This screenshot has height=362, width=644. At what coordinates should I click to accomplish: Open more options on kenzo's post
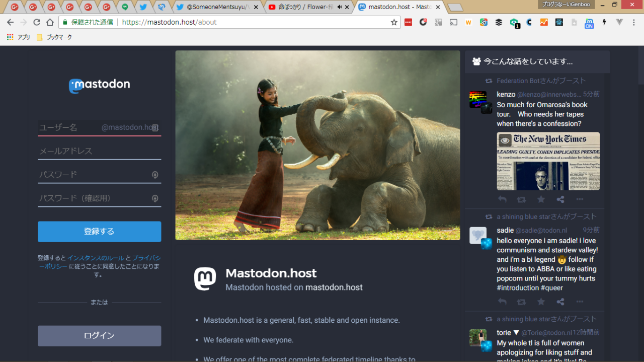click(580, 199)
